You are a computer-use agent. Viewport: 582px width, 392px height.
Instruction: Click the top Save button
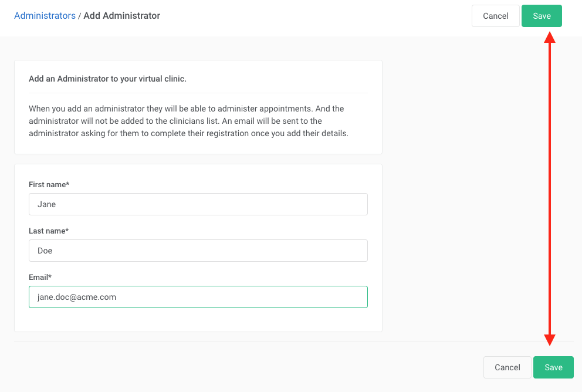(542, 16)
